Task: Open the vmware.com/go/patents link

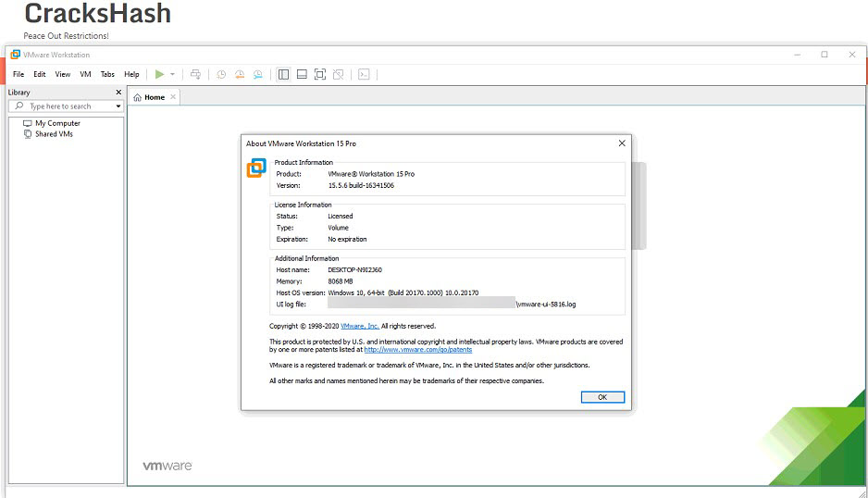Action: tap(418, 350)
